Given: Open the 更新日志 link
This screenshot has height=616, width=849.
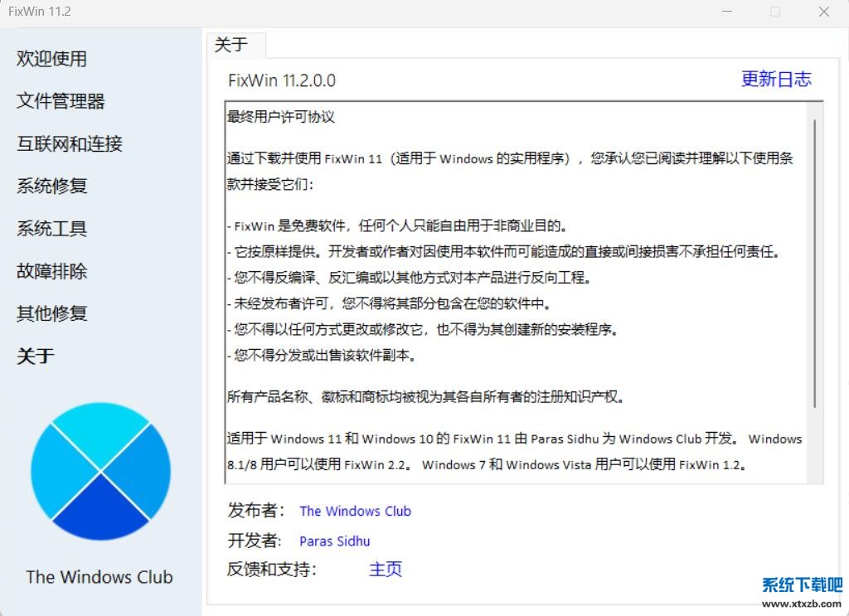Looking at the screenshot, I should coord(777,79).
